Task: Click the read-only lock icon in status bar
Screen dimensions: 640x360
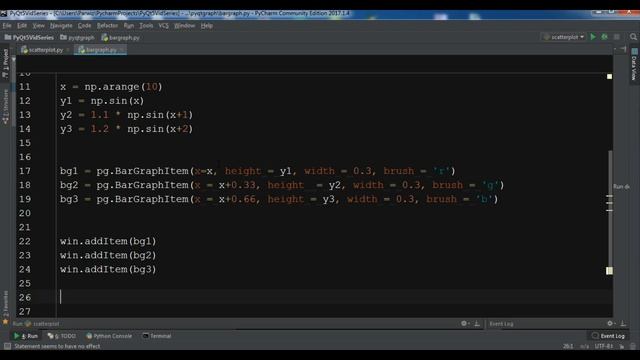Action: (x=622, y=346)
